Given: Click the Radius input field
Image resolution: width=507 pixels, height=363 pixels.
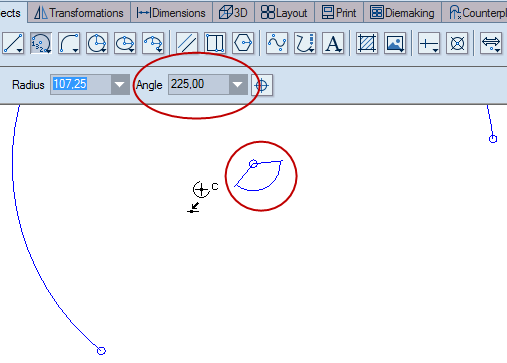Looking at the screenshot, I should coord(81,85).
